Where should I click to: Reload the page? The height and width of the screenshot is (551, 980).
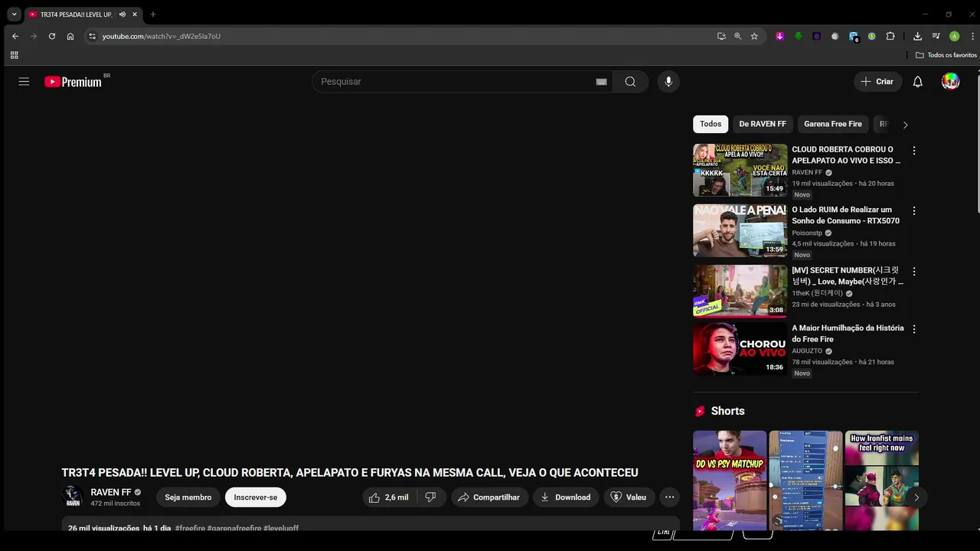tap(52, 36)
